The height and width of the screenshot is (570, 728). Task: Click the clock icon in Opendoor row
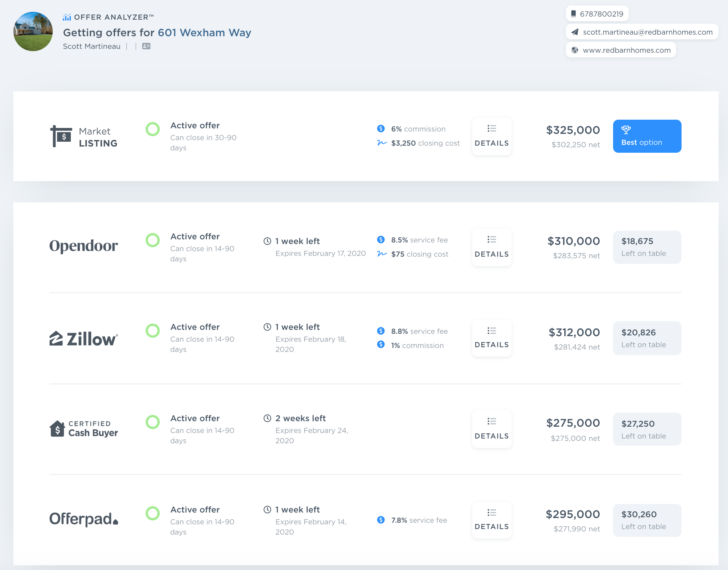267,241
